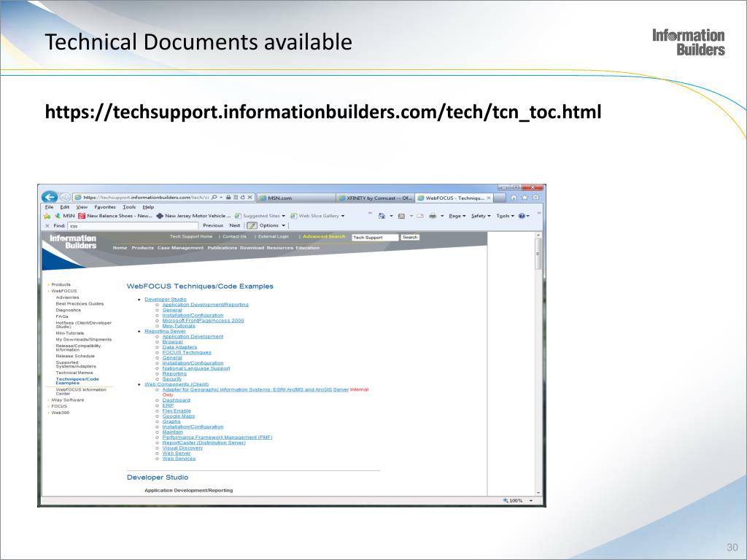Viewport: 747px width, 560px height.
Task: Click the command bar Home icon
Action: click(382, 216)
